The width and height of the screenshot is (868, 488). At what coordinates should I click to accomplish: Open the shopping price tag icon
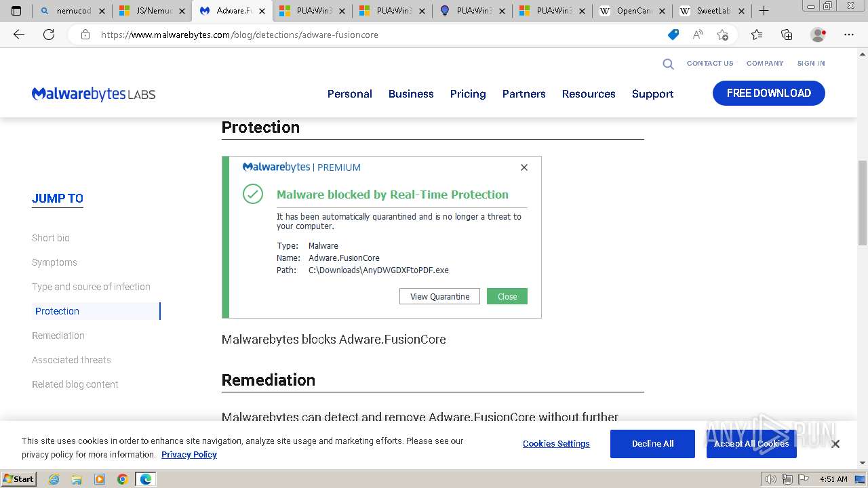(x=673, y=35)
